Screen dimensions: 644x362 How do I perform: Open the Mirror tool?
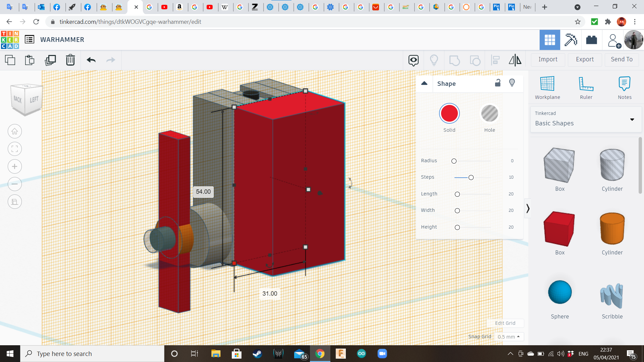pos(515,60)
